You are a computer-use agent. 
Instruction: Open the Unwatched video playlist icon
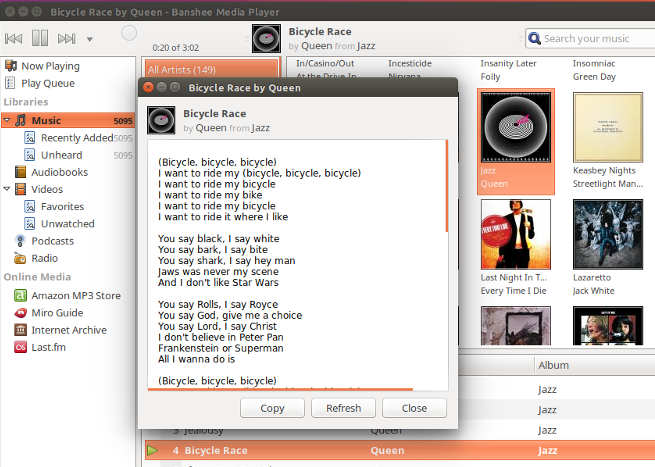30,223
